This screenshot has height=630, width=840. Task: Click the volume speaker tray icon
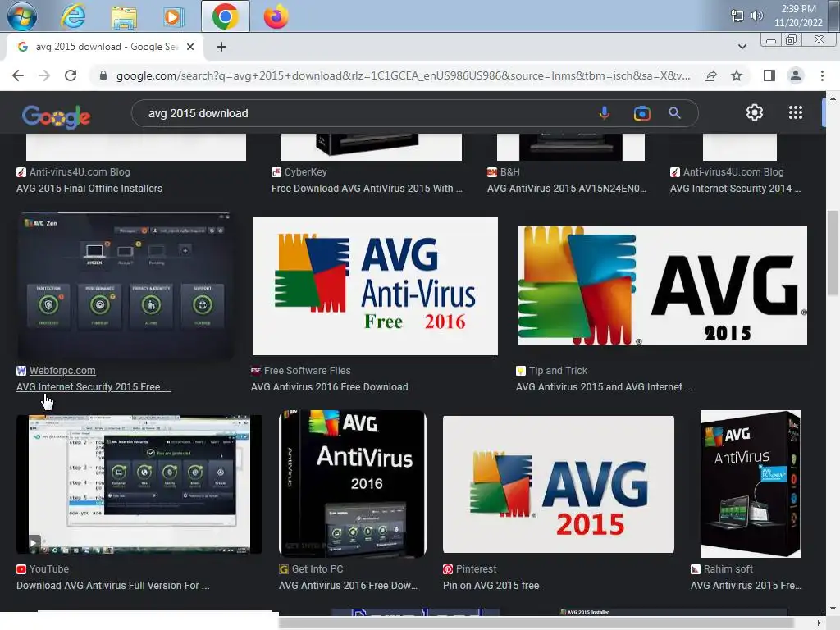click(x=757, y=16)
